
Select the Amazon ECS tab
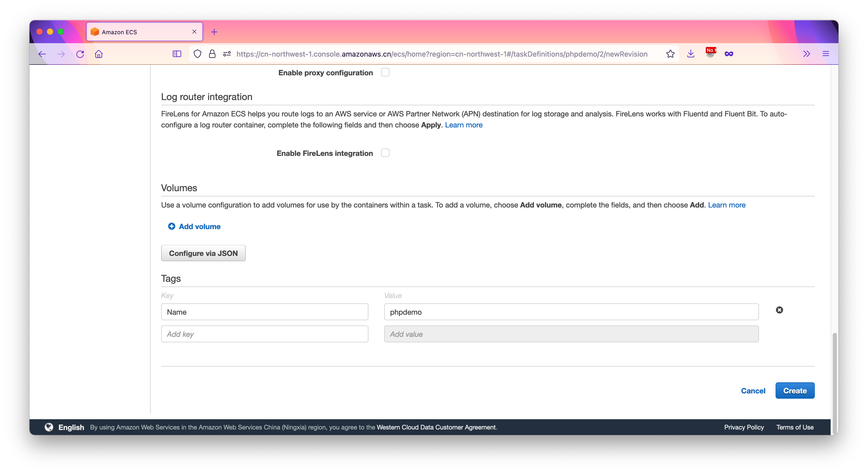click(x=145, y=32)
